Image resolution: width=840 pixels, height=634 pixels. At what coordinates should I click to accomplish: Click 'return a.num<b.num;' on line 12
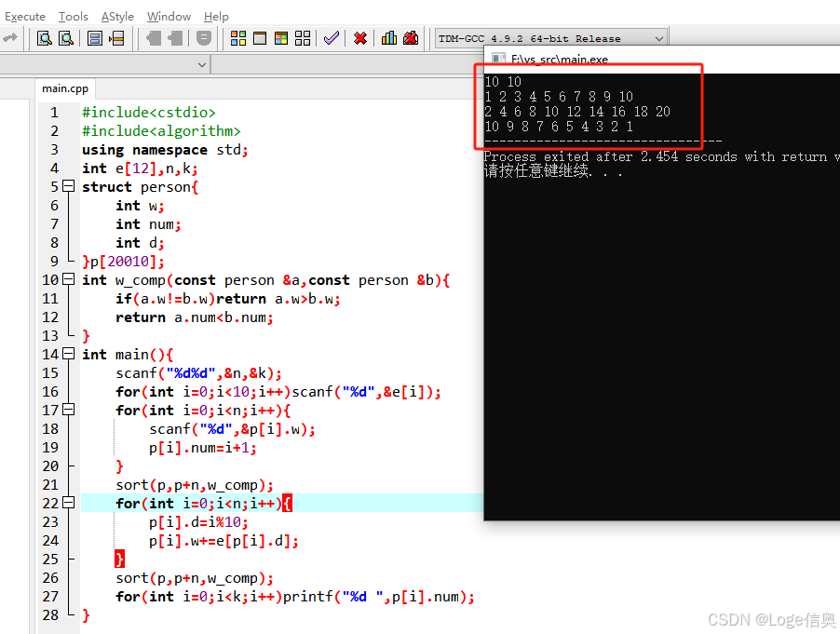click(x=195, y=317)
